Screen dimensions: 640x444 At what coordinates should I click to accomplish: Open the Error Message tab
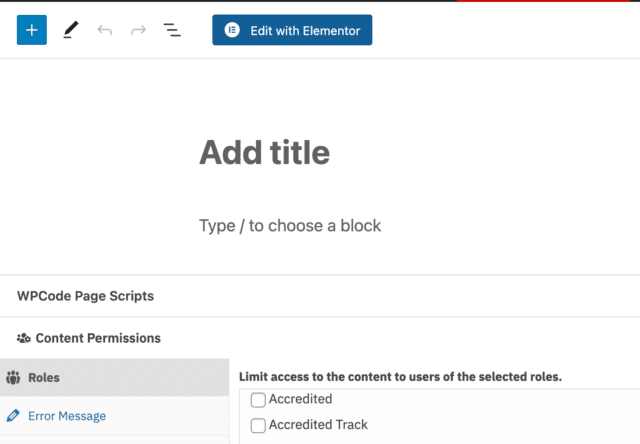pyautogui.click(x=67, y=416)
